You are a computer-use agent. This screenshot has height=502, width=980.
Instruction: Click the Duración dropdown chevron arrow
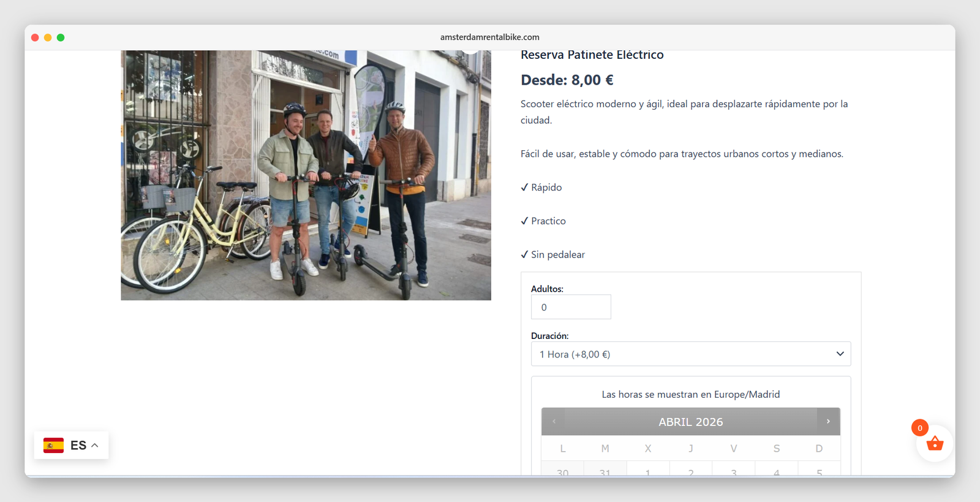(840, 354)
